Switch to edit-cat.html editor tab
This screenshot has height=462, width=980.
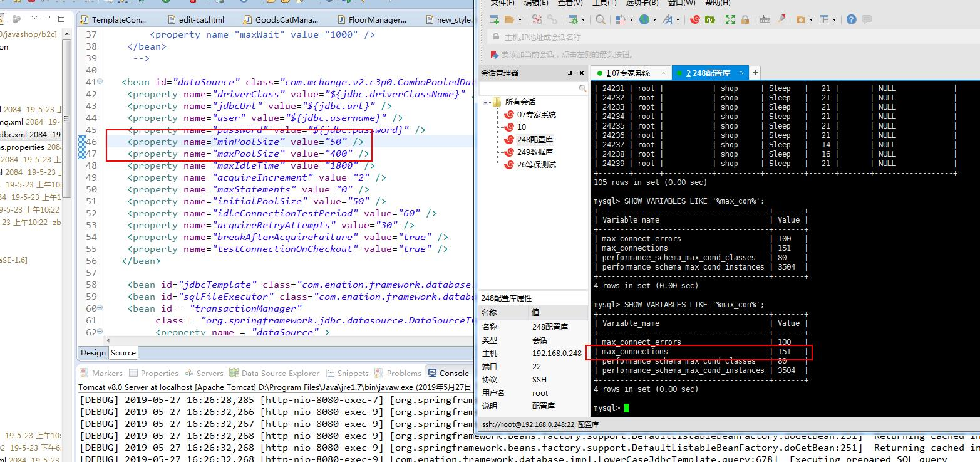point(197,20)
